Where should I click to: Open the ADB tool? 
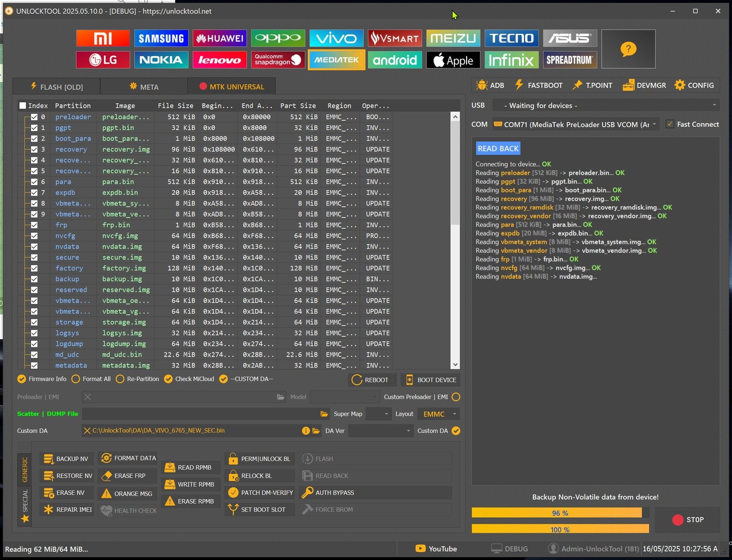click(x=490, y=85)
